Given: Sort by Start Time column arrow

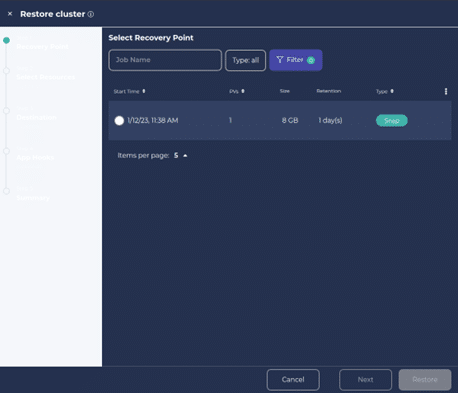Looking at the screenshot, I should 144,91.
